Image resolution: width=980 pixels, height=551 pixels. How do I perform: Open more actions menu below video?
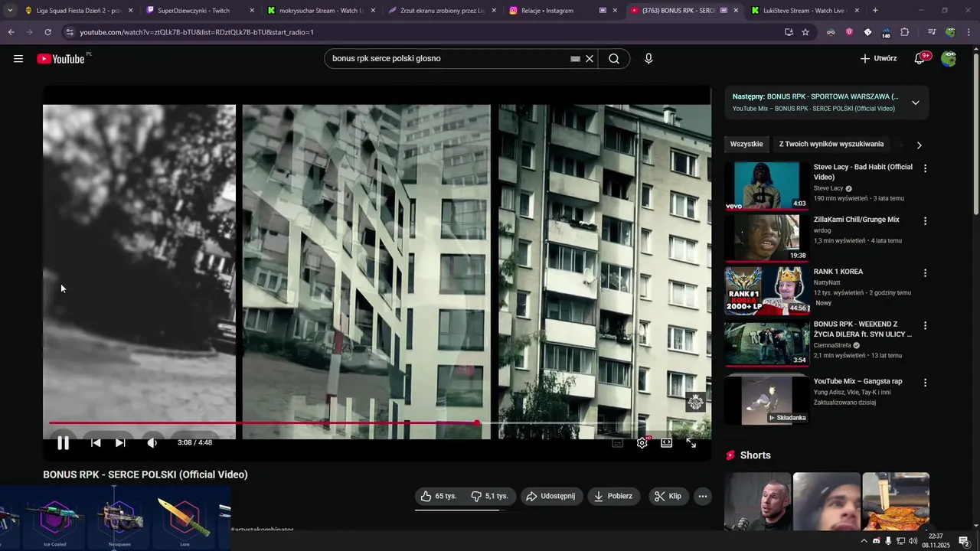click(703, 496)
